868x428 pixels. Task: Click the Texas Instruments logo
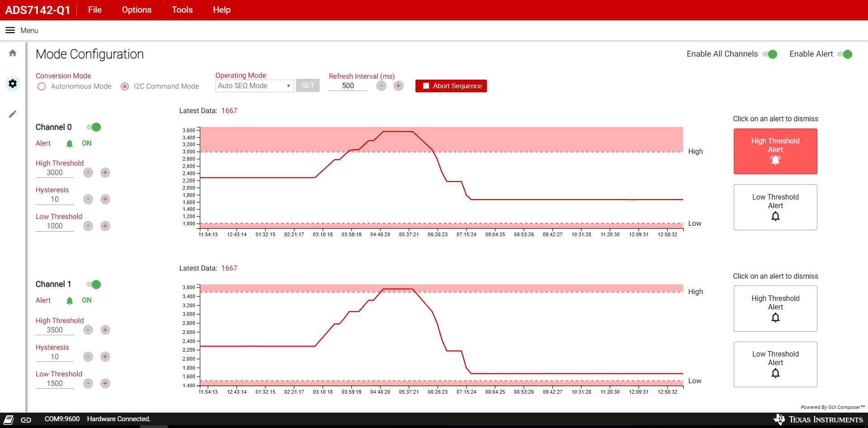818,419
